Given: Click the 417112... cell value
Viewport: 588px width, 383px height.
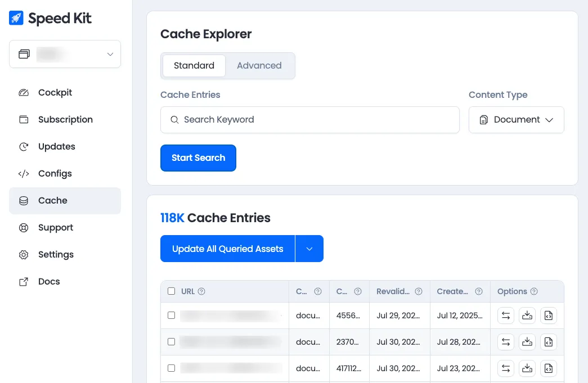Looking at the screenshot, I should [349, 368].
